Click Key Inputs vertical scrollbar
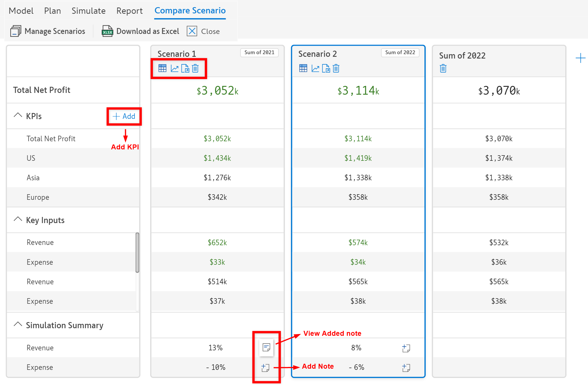 pos(137,252)
